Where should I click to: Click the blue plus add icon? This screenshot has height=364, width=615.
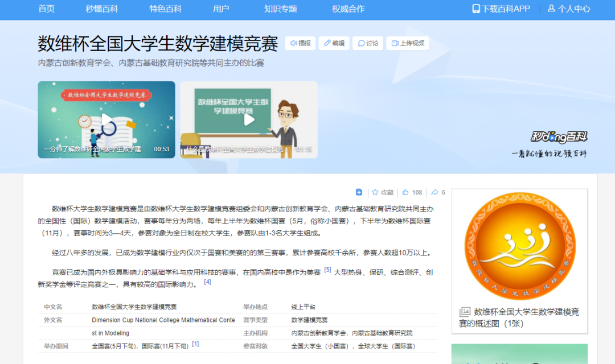click(359, 192)
